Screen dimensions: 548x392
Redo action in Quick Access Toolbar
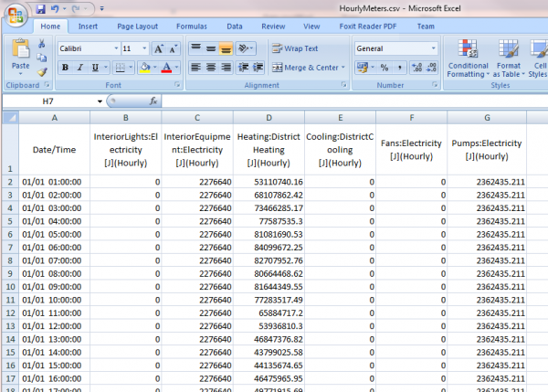tap(76, 9)
